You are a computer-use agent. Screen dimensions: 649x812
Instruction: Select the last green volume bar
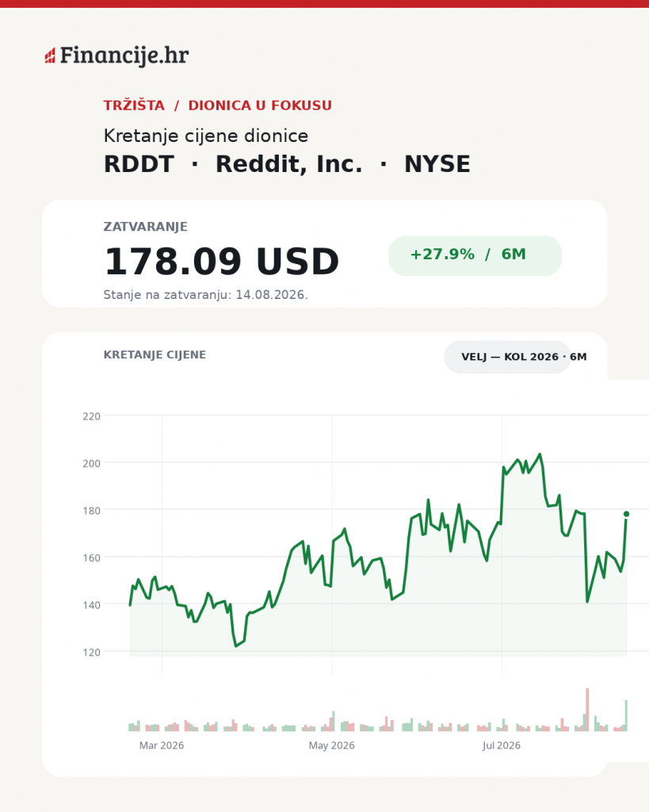click(x=626, y=716)
